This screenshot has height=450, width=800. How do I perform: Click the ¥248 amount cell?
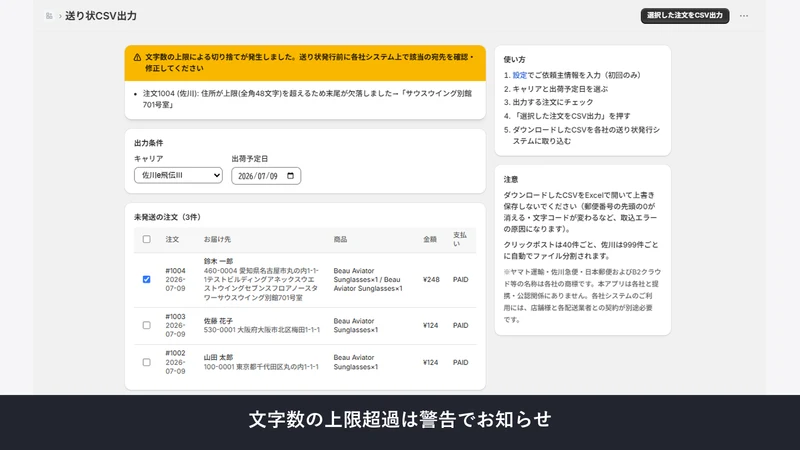(431, 280)
